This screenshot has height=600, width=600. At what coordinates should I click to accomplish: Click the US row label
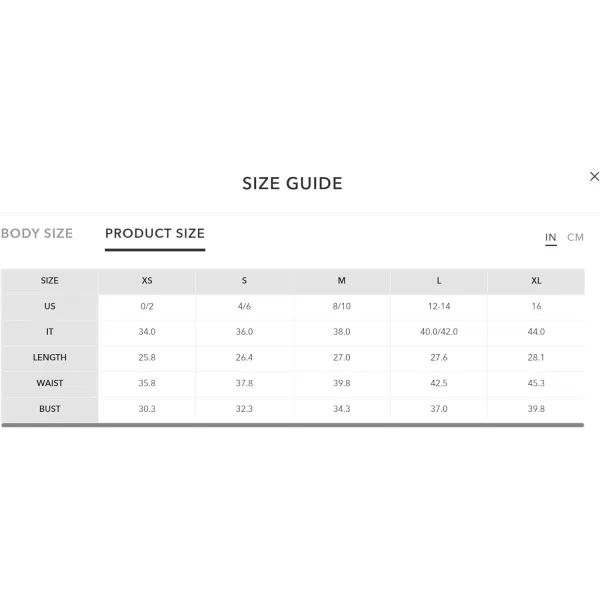50,307
